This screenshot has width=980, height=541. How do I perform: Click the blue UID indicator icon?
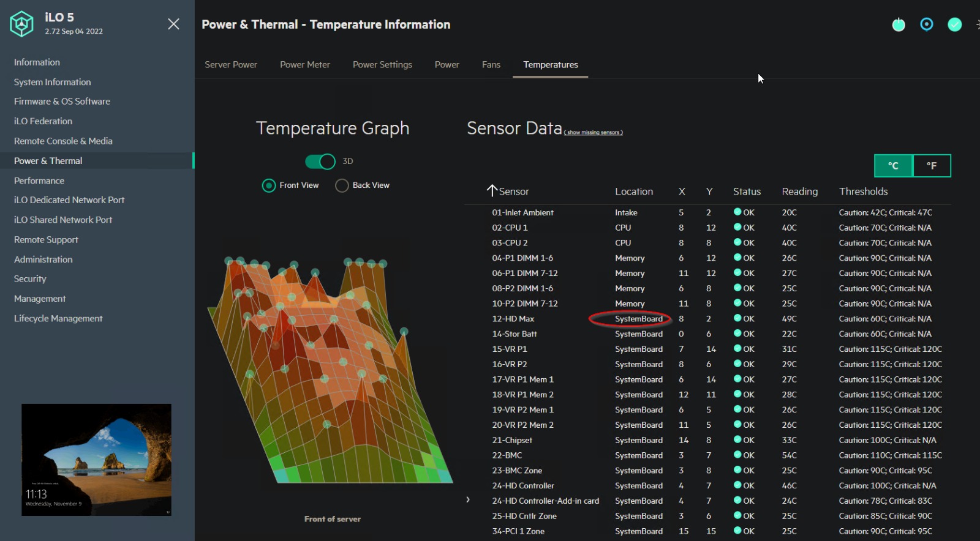tap(927, 24)
